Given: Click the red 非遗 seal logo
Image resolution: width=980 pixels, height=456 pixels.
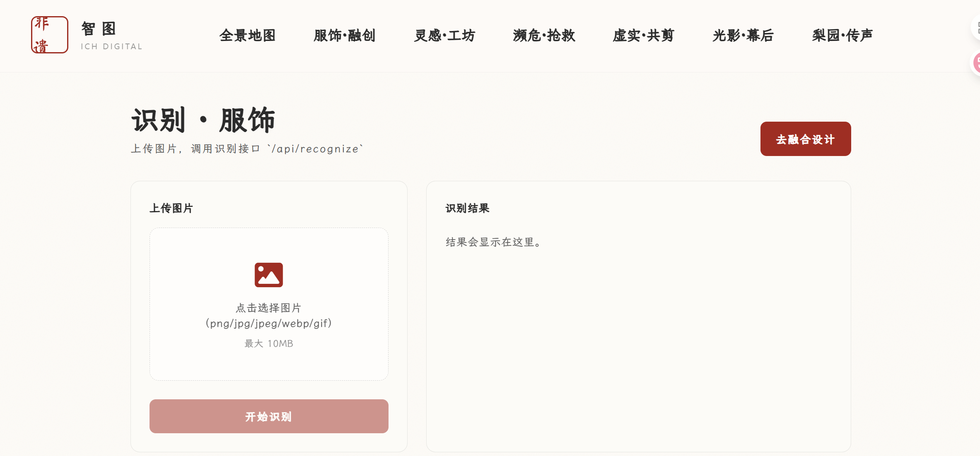Looking at the screenshot, I should [49, 35].
